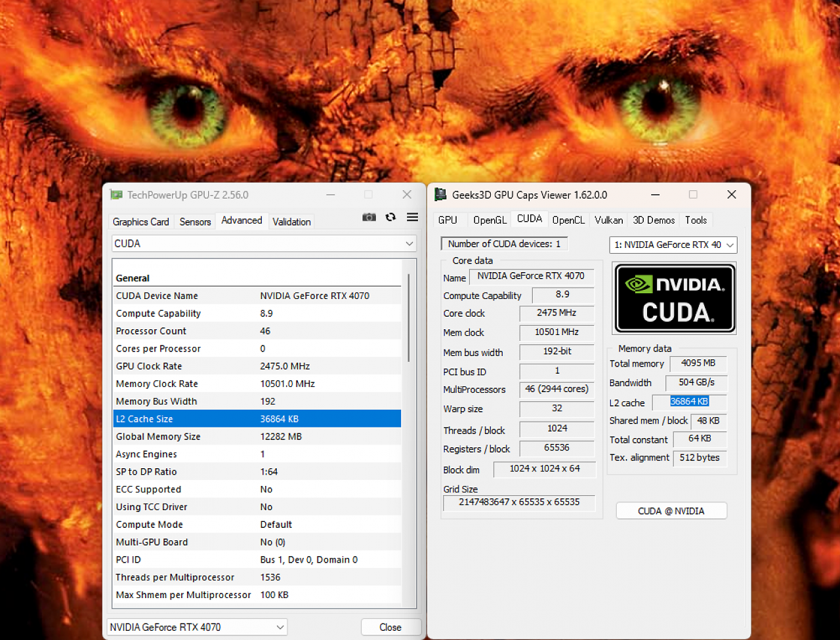
Task: Click the Name field NVIDIA GeForce RTX 4070
Action: point(532,276)
